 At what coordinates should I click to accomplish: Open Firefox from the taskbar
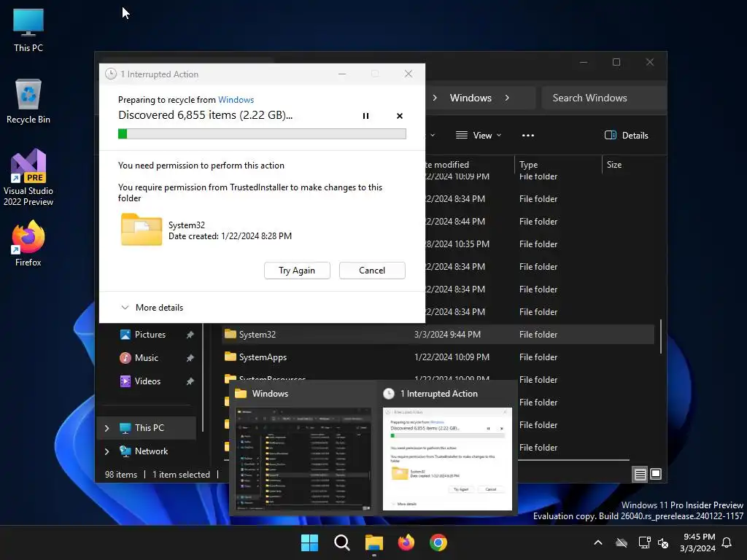(406, 542)
